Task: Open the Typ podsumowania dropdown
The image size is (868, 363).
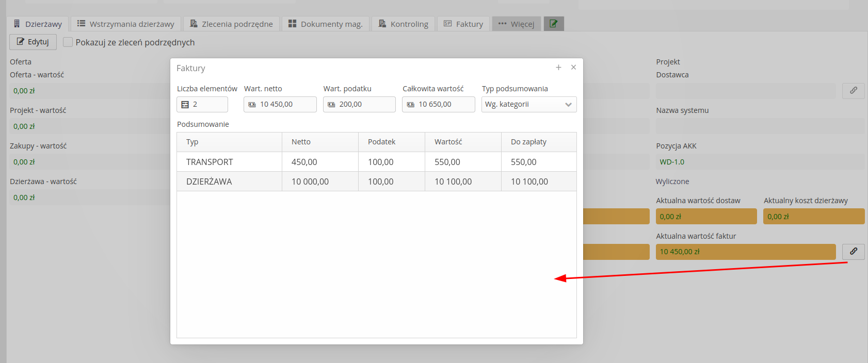Action: point(528,105)
